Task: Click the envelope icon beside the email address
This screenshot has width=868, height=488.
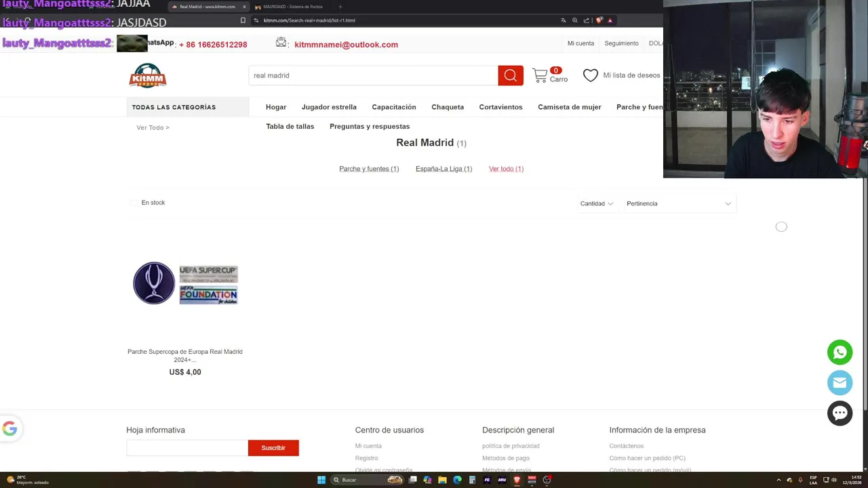Action: point(281,43)
